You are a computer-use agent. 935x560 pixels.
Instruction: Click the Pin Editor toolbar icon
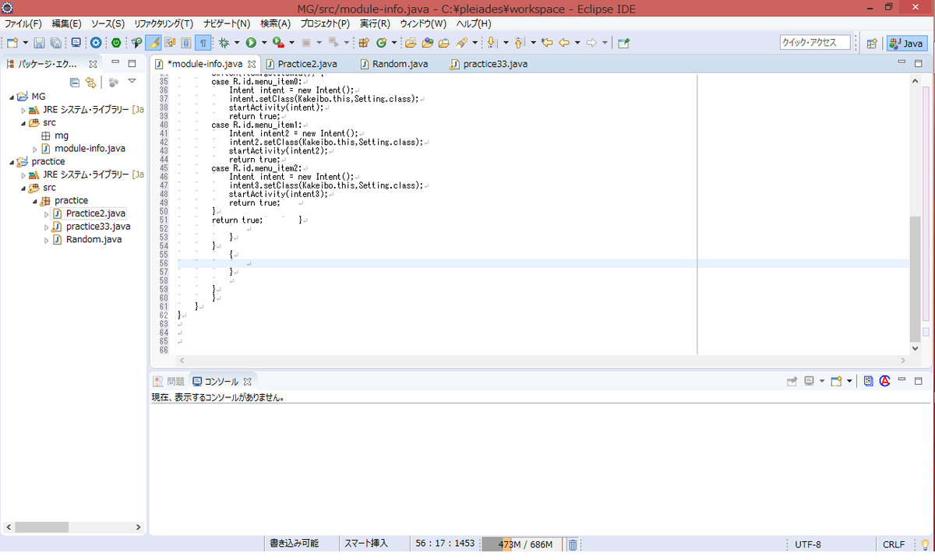point(623,43)
